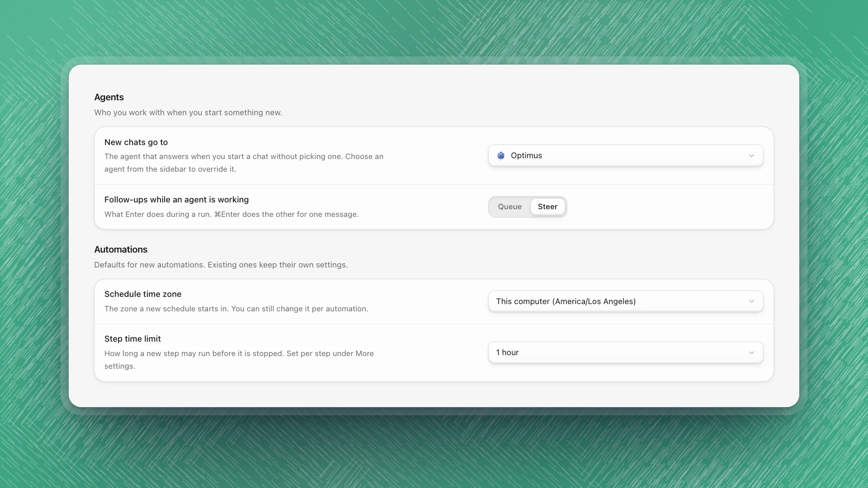This screenshot has height=488, width=868.
Task: Click the Optimus agent avatar icon
Action: point(501,155)
